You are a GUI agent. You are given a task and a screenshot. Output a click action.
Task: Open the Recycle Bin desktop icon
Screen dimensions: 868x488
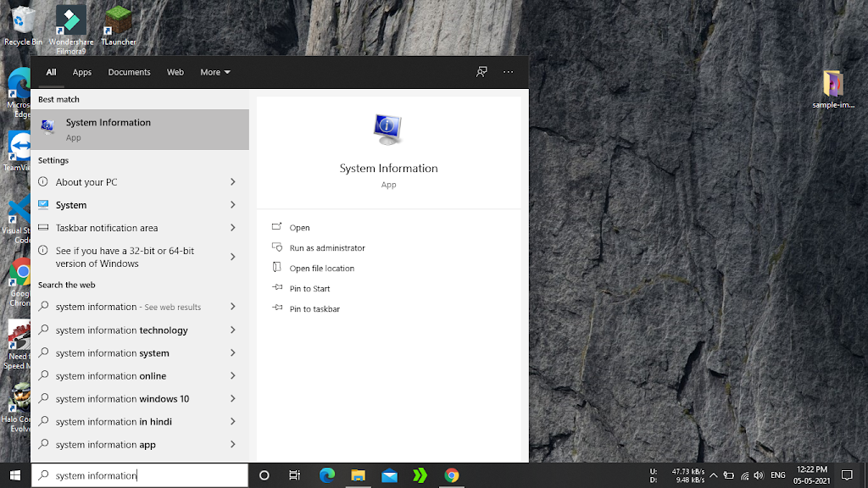pyautogui.click(x=23, y=24)
